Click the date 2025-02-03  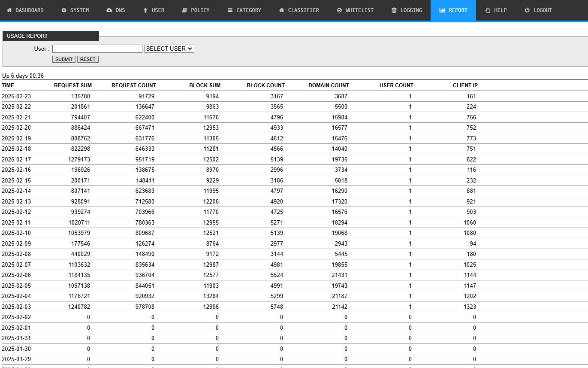tap(16, 307)
